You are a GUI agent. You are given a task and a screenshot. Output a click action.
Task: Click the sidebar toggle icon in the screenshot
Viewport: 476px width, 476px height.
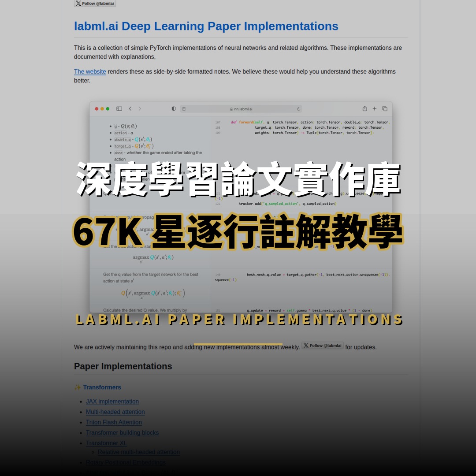(x=119, y=109)
